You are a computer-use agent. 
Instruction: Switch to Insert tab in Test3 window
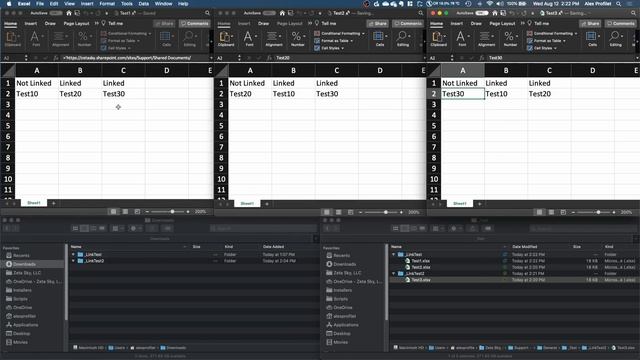tap(457, 24)
